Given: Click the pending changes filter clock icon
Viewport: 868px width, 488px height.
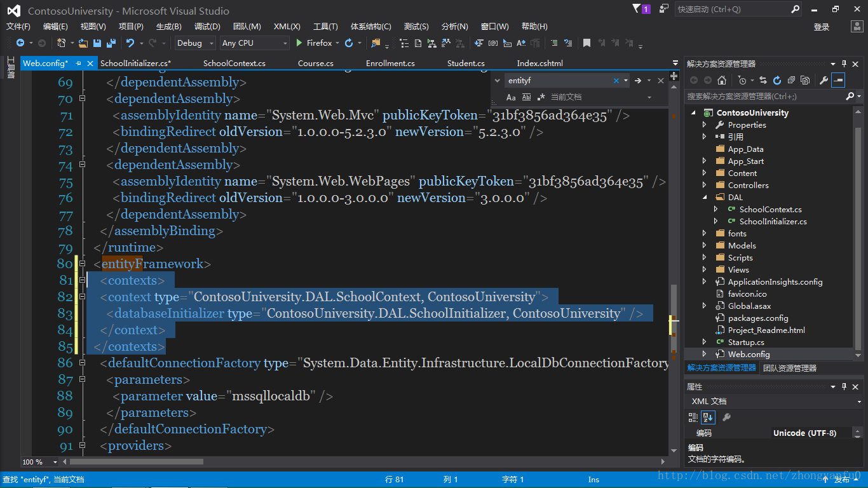Looking at the screenshot, I should pos(742,80).
